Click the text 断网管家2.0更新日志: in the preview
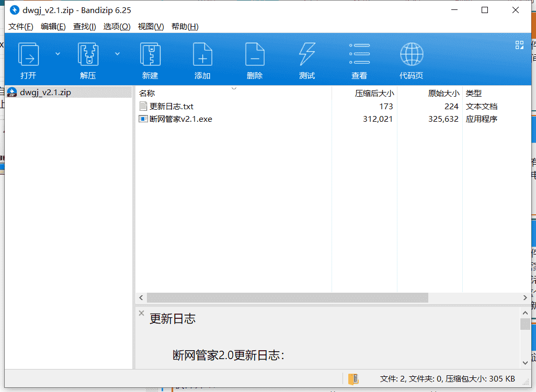The height and width of the screenshot is (392, 536). click(x=229, y=355)
